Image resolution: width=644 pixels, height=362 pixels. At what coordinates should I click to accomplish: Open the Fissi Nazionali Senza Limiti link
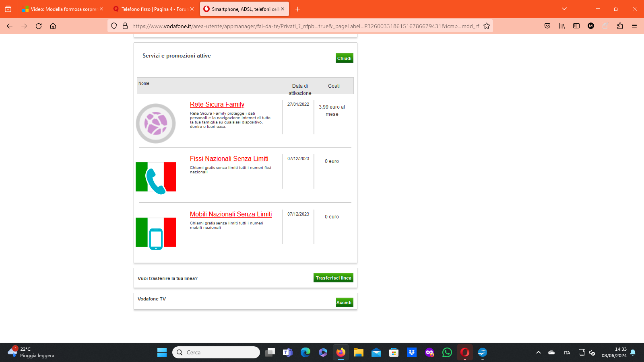click(x=229, y=159)
